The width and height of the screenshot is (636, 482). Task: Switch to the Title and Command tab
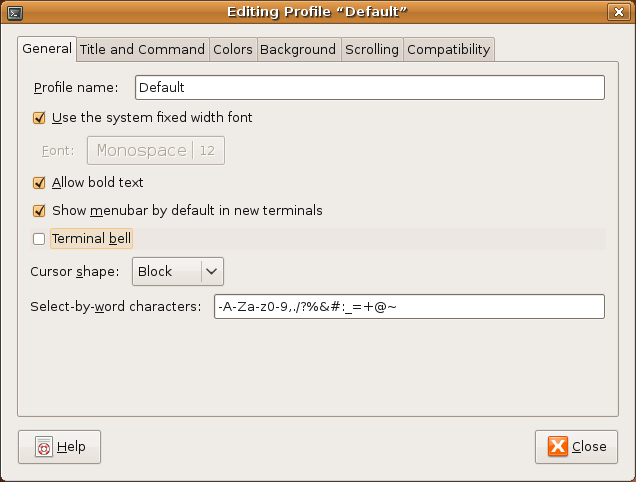142,49
